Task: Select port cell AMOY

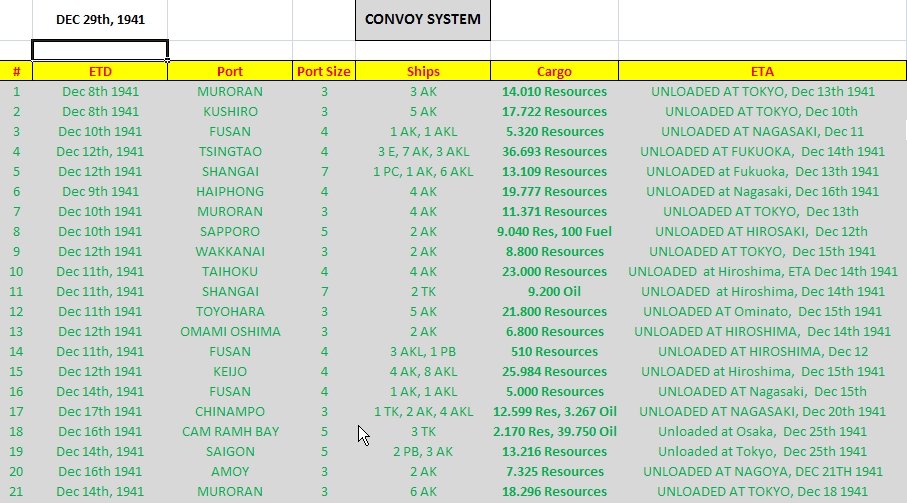Action: (230, 471)
